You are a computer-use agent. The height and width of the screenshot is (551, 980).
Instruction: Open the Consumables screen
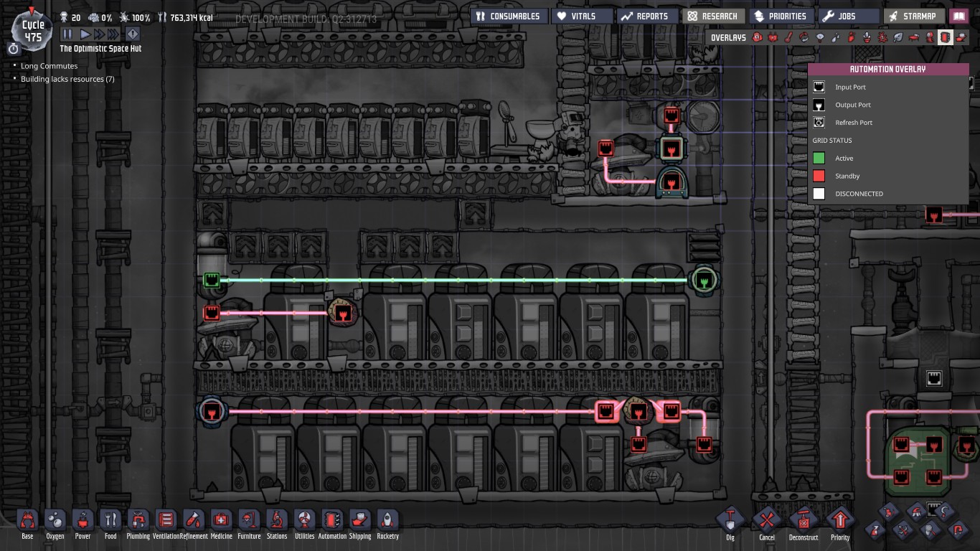coord(509,16)
